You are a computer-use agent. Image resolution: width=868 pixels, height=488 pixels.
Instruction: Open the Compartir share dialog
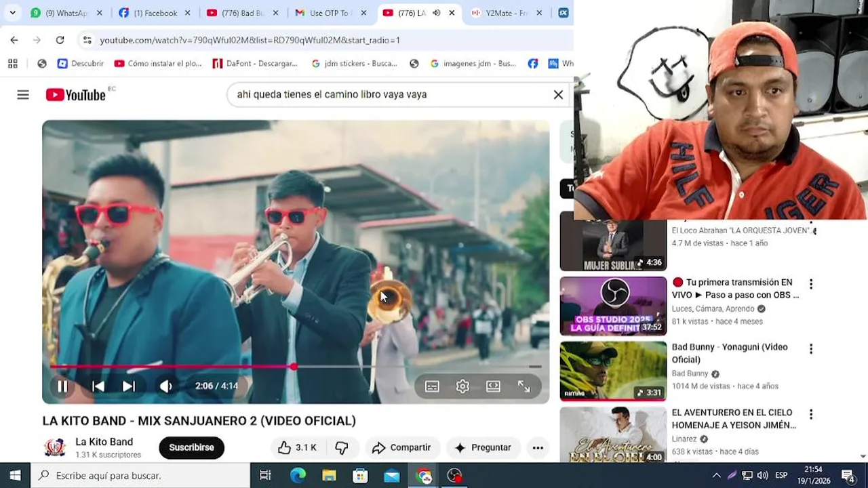pyautogui.click(x=402, y=447)
